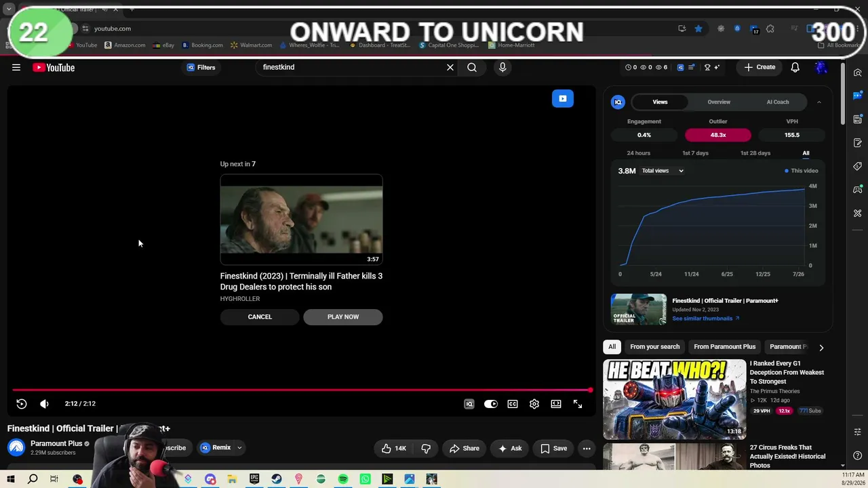Switch to the AI Coach tab

coord(778,102)
